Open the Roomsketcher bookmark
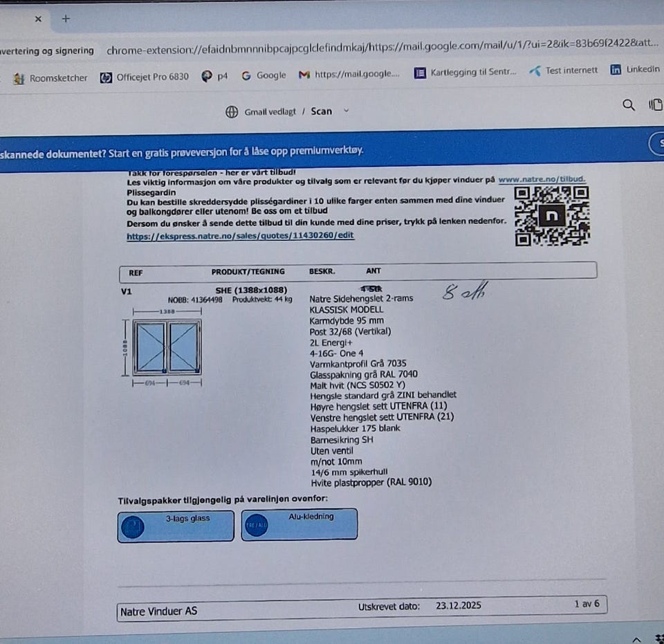The height and width of the screenshot is (644, 664). (x=50, y=78)
